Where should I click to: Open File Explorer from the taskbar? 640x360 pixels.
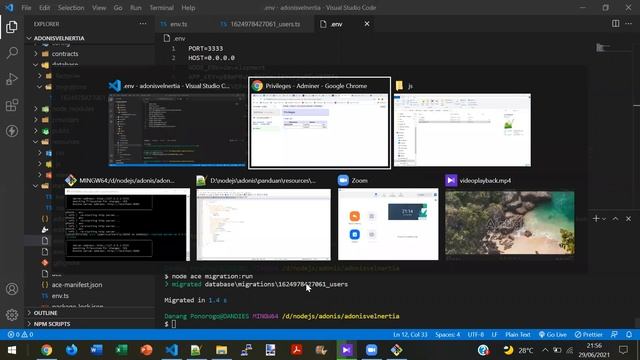(x=221, y=350)
